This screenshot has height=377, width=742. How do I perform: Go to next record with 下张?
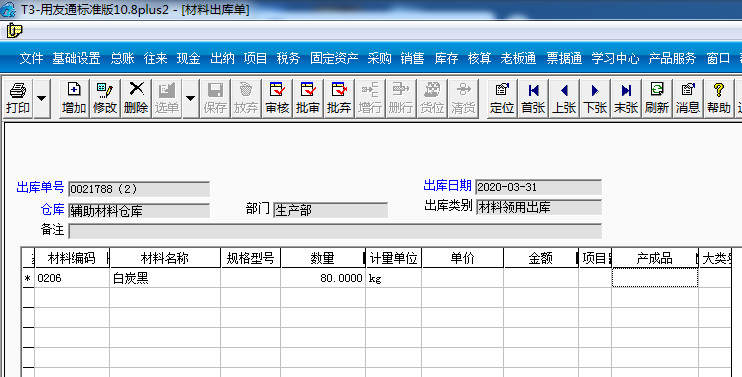point(595,98)
